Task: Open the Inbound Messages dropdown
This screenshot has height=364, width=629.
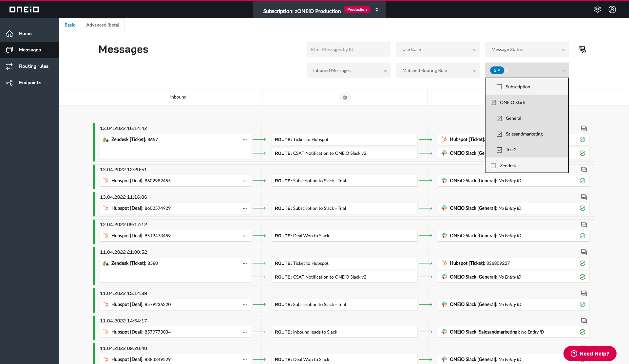Action: [x=349, y=70]
